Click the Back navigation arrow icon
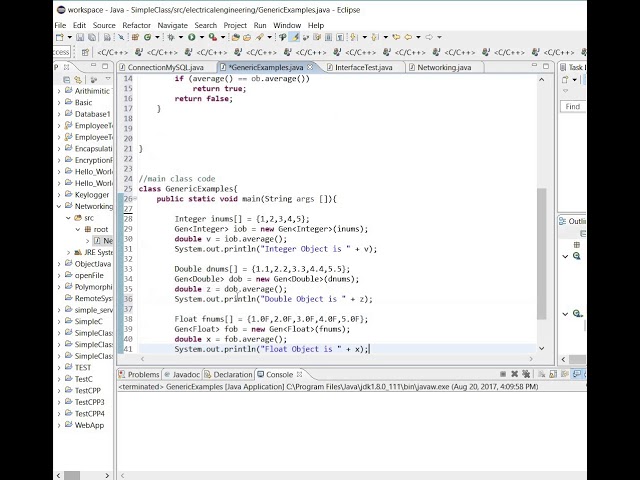 pyautogui.click(x=408, y=37)
